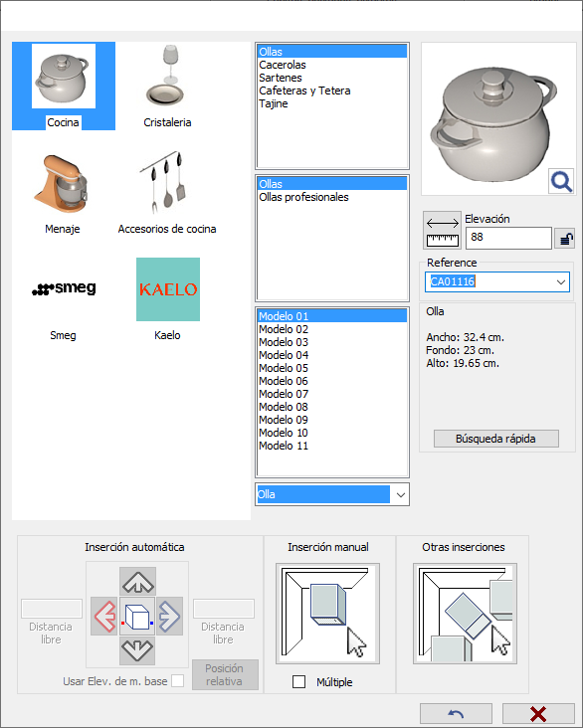Click the ruler measurement icon
583x728 pixels.
443,231
